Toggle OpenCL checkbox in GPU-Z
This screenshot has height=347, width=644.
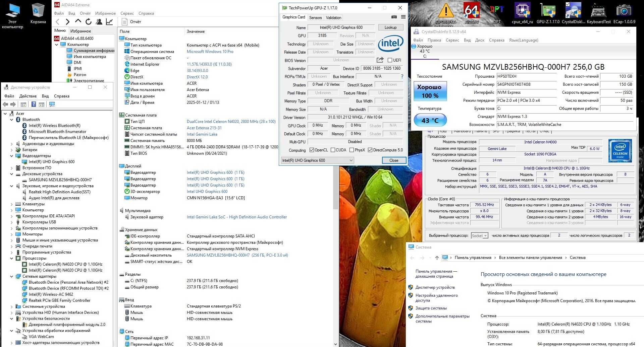(x=312, y=150)
